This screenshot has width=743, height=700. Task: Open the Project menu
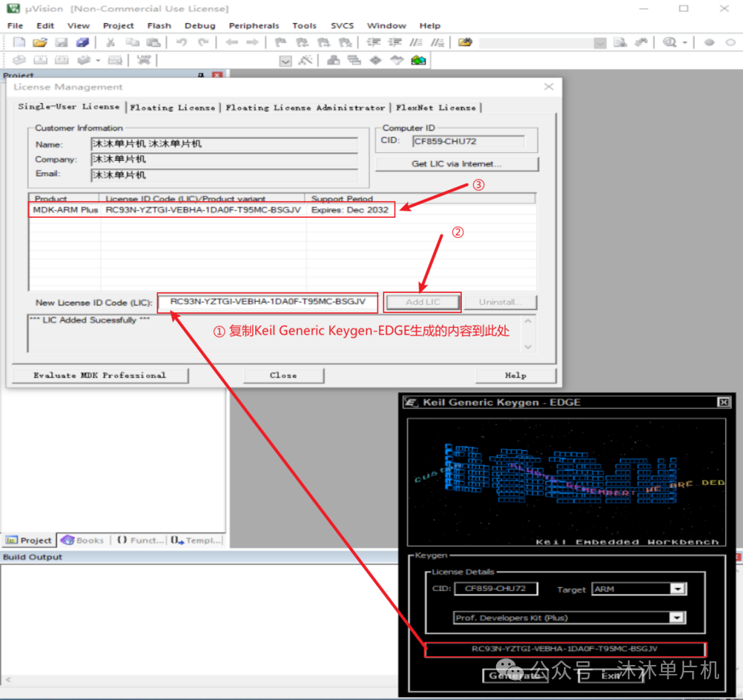pos(119,25)
